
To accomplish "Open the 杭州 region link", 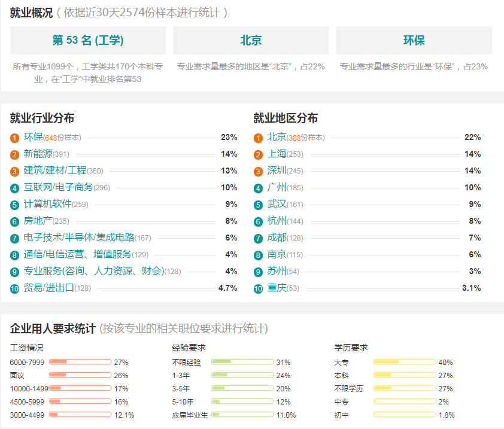I will pyautogui.click(x=277, y=221).
